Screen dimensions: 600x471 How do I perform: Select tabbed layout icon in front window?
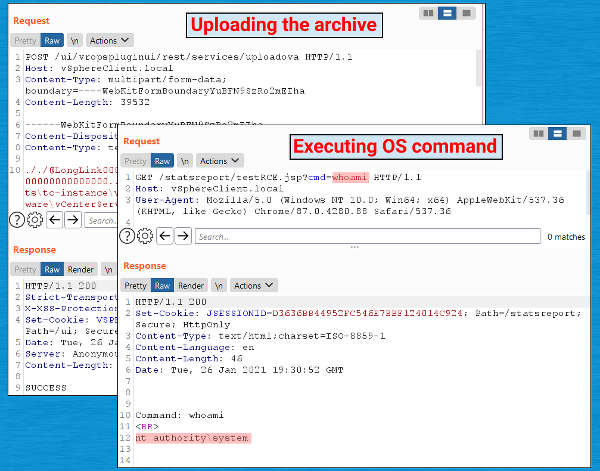[x=576, y=134]
